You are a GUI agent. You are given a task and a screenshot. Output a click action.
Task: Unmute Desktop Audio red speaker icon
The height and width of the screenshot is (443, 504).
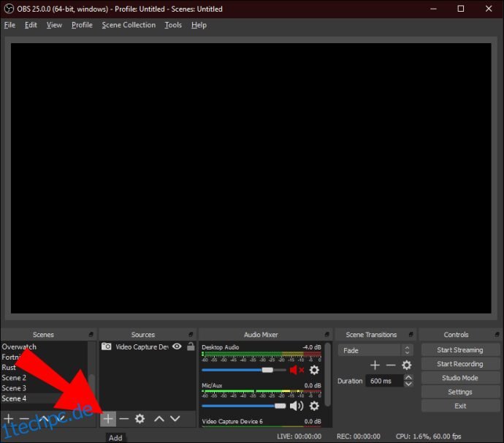pos(297,370)
